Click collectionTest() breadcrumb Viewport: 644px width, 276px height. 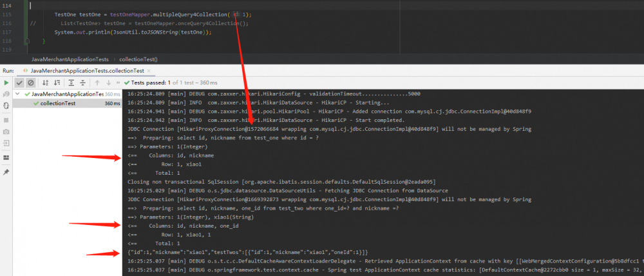point(138,59)
